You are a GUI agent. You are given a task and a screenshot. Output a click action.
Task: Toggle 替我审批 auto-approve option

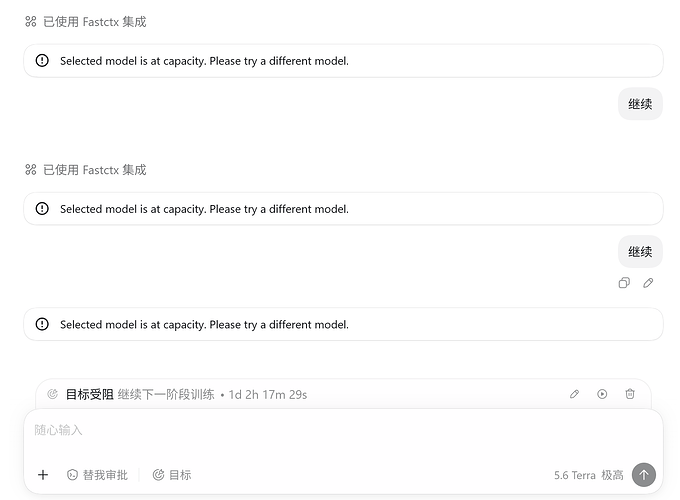pos(97,475)
